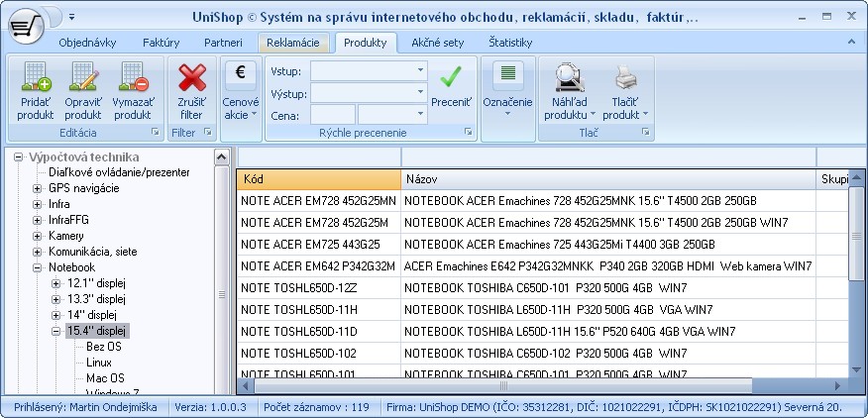Click the Opraviť produkt icon
This screenshot has height=418, width=868.
[x=83, y=77]
